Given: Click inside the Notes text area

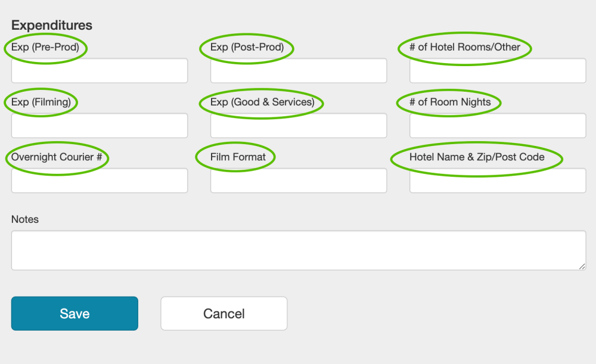Looking at the screenshot, I should [298, 250].
